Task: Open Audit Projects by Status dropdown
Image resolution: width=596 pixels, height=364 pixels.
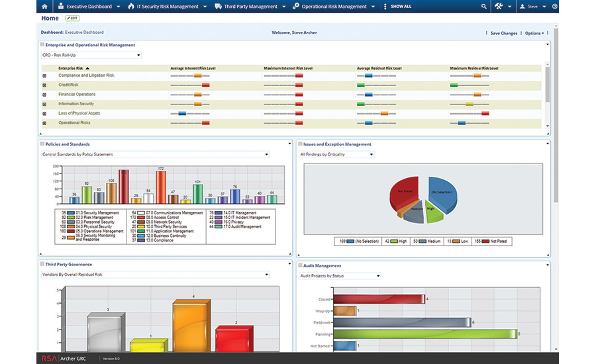Action: [x=340, y=275]
